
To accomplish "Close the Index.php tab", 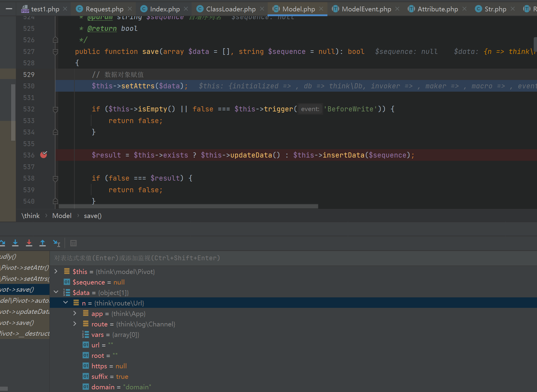I will pos(186,9).
